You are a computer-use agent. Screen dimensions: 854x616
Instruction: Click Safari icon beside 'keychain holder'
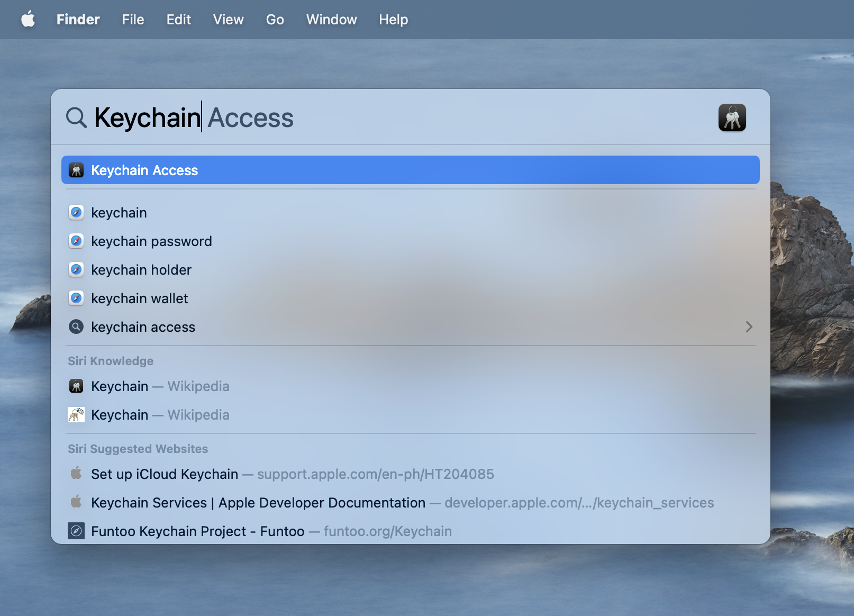point(76,270)
